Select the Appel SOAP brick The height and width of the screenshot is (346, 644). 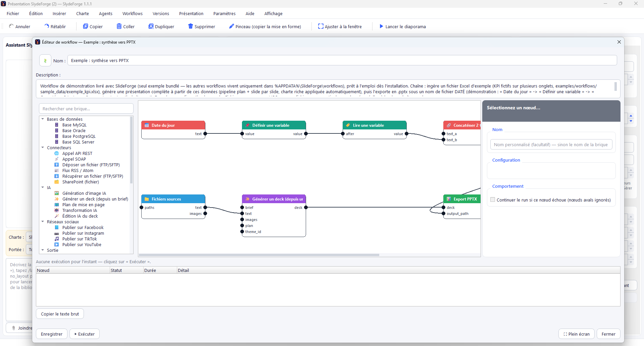point(74,159)
